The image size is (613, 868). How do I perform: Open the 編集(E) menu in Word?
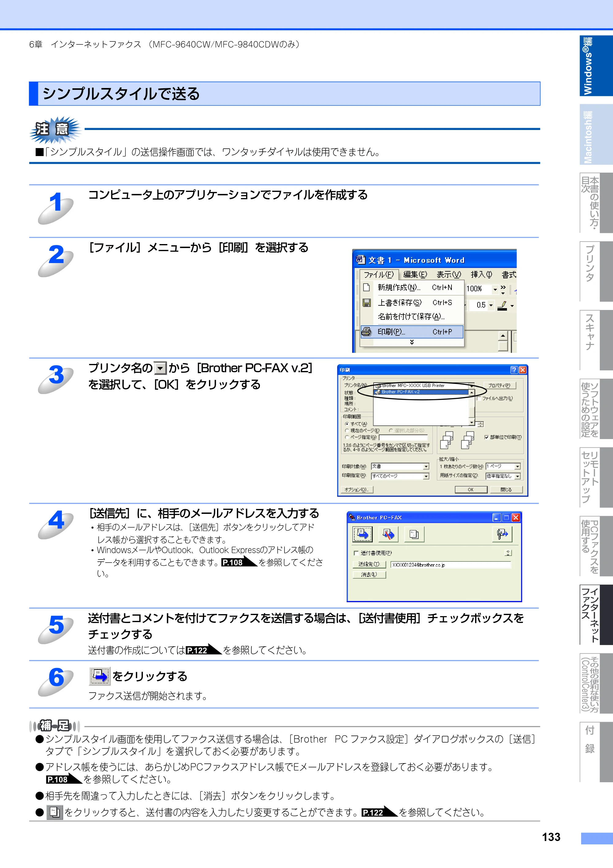tap(415, 274)
